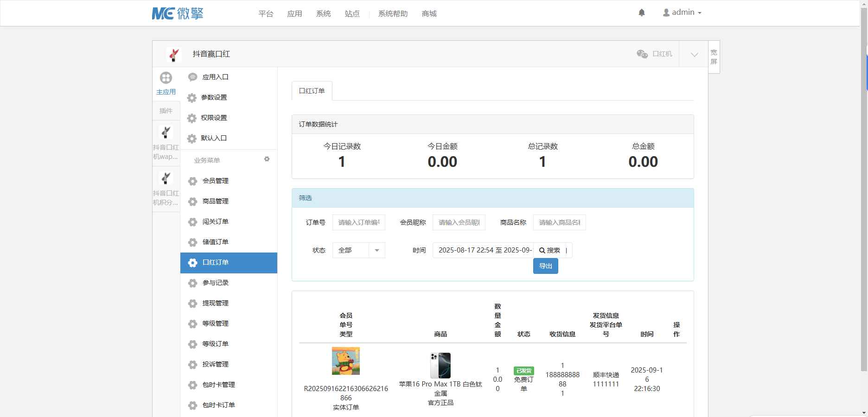Click the Winnie the Pooh product thumbnail
Screen dimensions: 868x417
tap(346, 360)
